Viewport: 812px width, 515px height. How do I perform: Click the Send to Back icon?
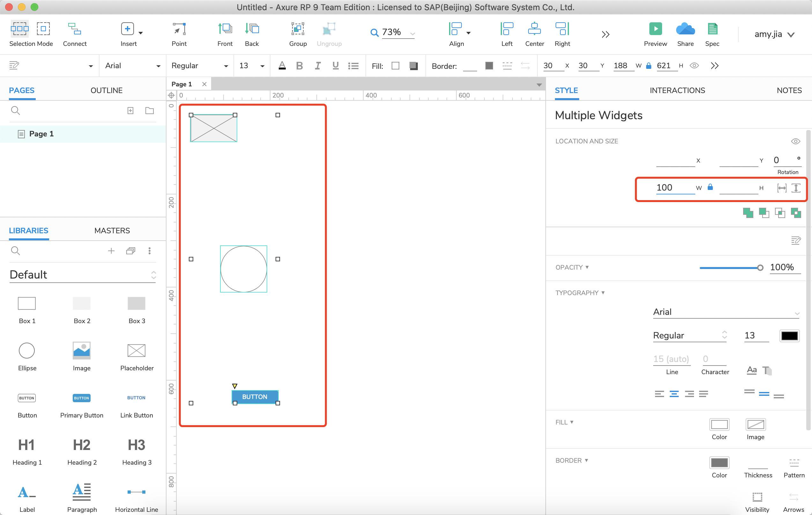[x=252, y=29]
